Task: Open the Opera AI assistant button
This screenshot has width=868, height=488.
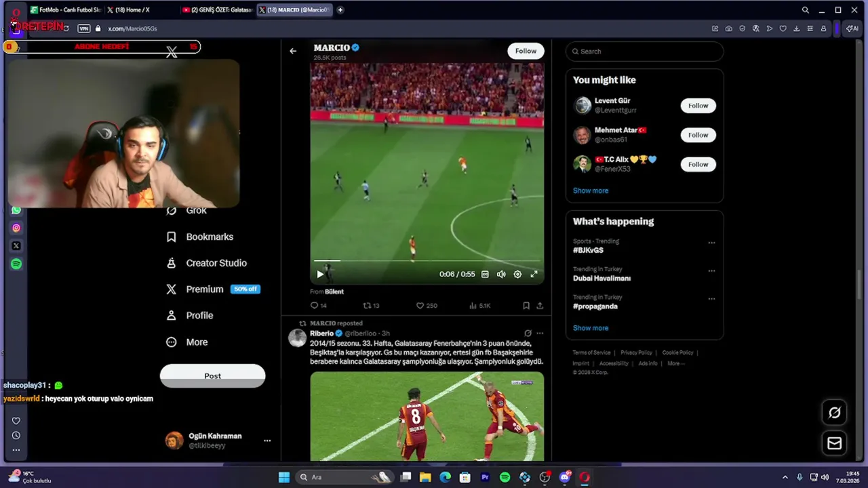Action: (x=852, y=28)
